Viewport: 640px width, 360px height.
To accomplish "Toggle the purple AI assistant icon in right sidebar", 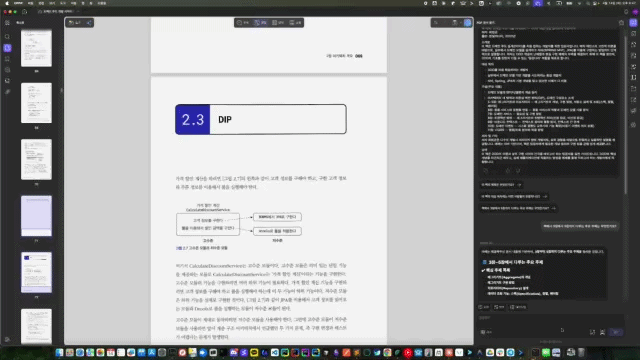I will coord(633,23).
